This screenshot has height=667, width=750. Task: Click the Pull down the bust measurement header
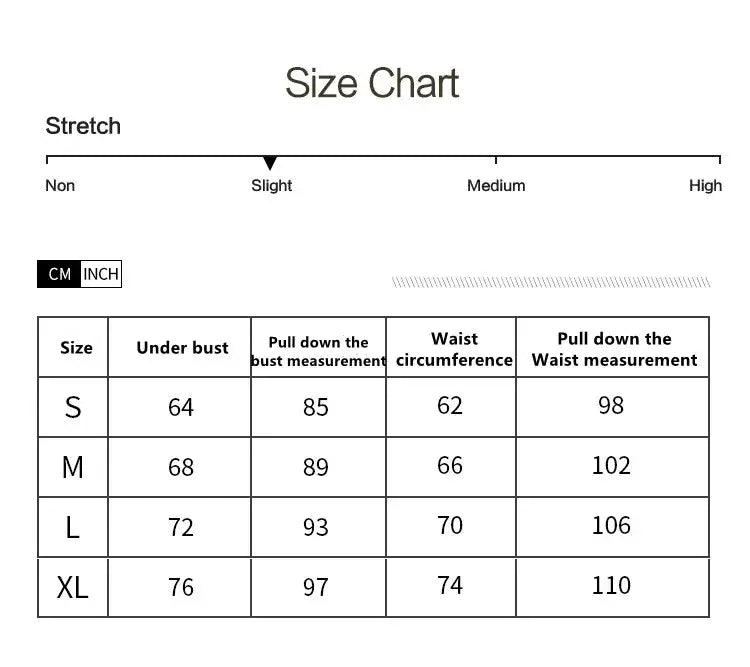pyautogui.click(x=318, y=351)
